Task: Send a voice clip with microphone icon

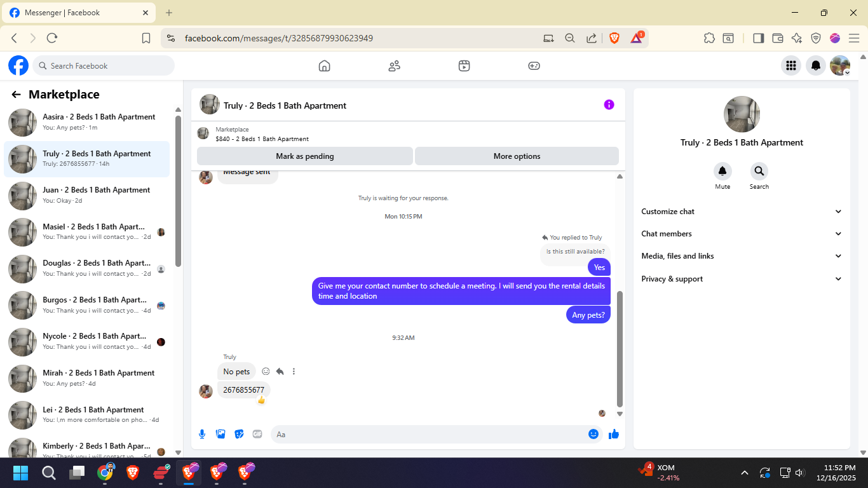Action: coord(202,434)
